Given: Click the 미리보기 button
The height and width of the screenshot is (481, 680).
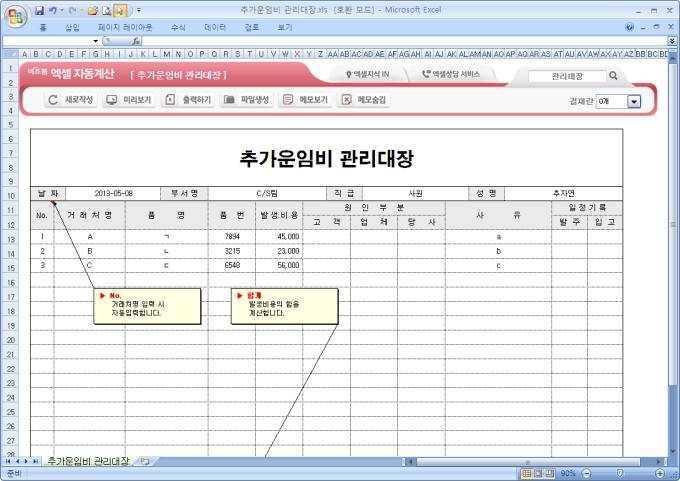Looking at the screenshot, I should pyautogui.click(x=130, y=100).
